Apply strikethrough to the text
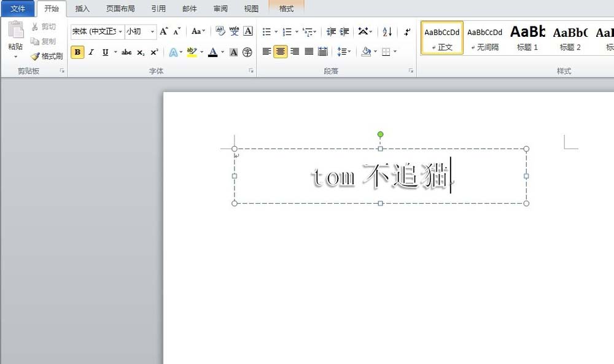The width and height of the screenshot is (614, 364). pos(125,52)
